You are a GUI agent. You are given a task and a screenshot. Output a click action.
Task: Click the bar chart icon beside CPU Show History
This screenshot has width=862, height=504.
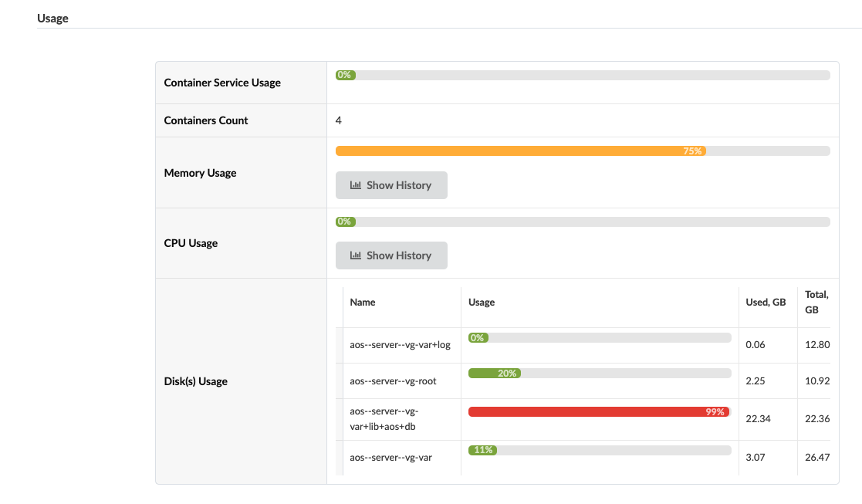356,255
